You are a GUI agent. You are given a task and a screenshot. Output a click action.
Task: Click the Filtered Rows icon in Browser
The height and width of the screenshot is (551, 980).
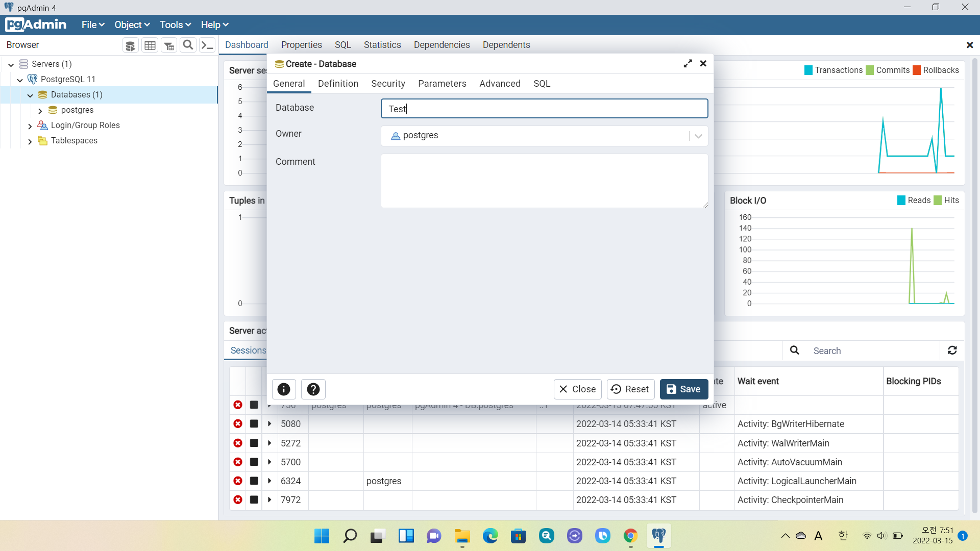[169, 45]
